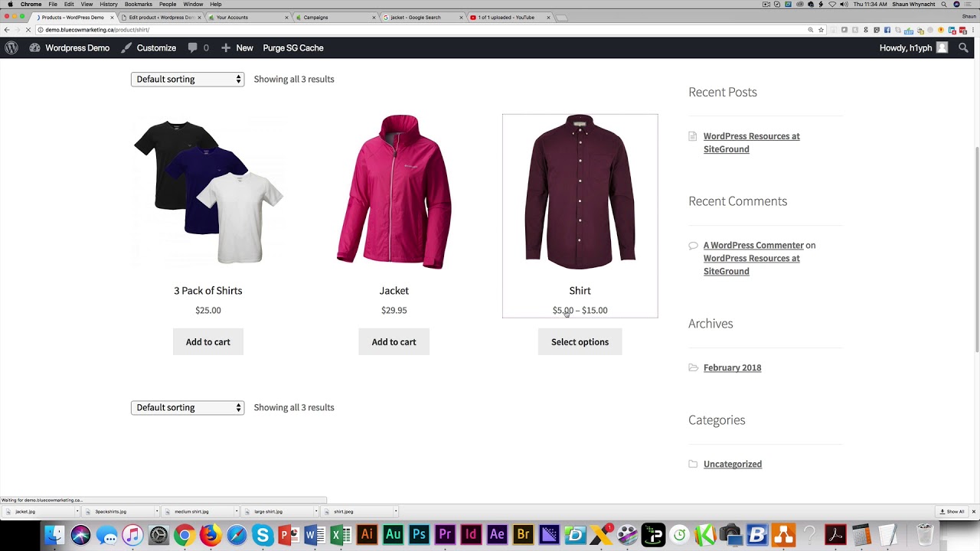
Task: Switch to the YouTube uploaded tab
Action: tap(511, 17)
